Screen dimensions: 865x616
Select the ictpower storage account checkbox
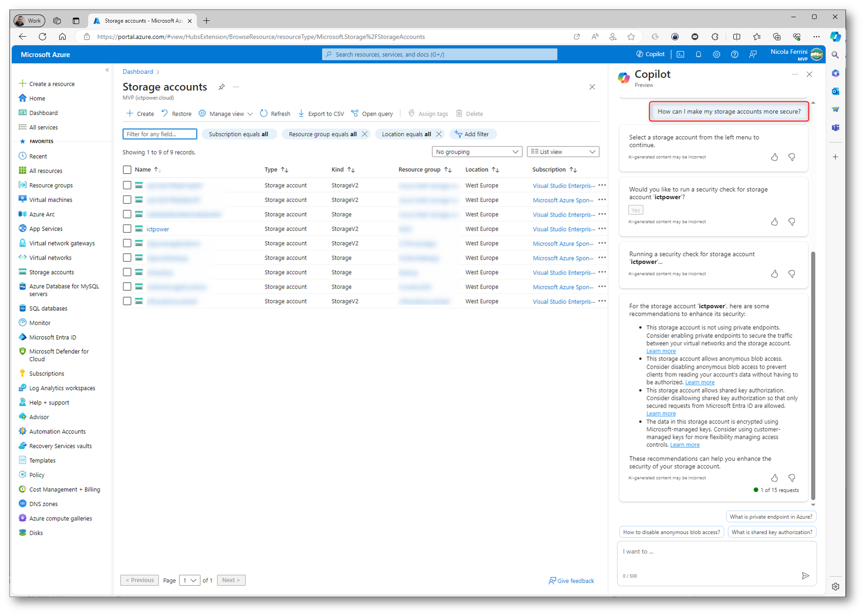pos(127,229)
